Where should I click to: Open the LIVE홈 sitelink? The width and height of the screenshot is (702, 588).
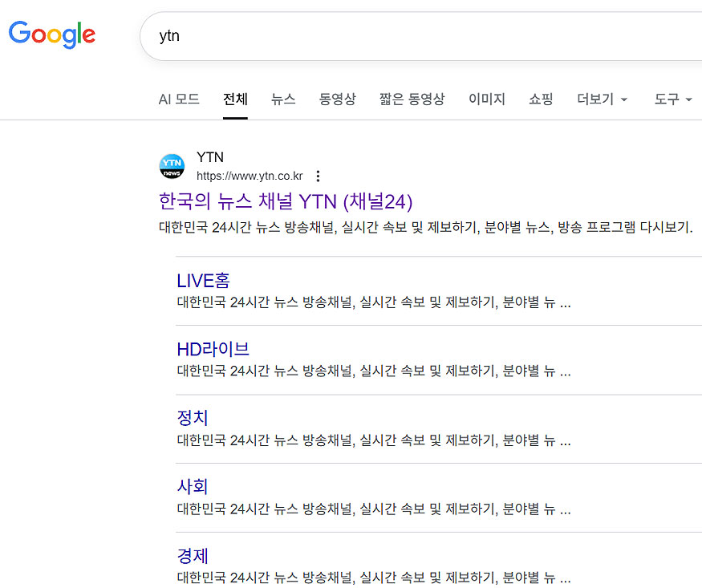(203, 280)
